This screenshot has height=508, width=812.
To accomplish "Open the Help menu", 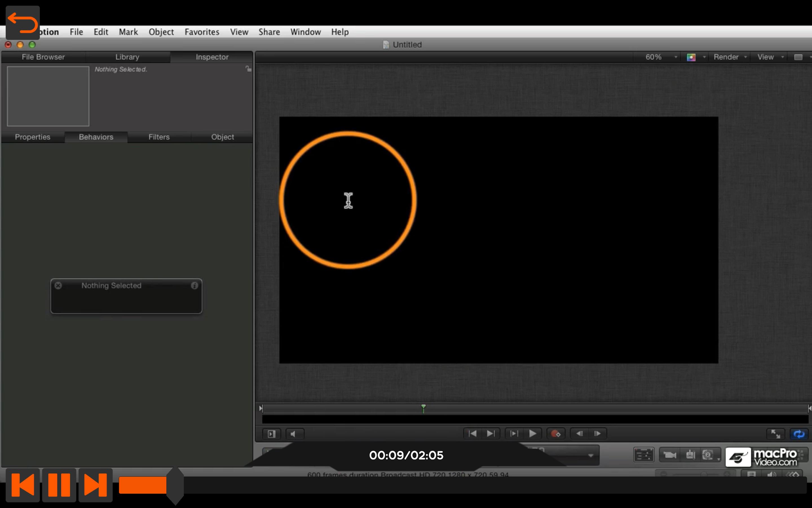I will coord(340,32).
